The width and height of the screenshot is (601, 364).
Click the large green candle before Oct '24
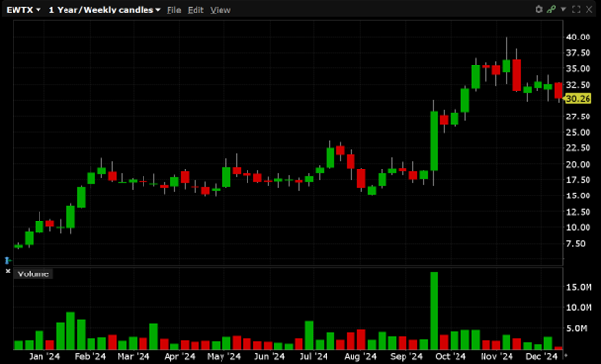click(433, 141)
